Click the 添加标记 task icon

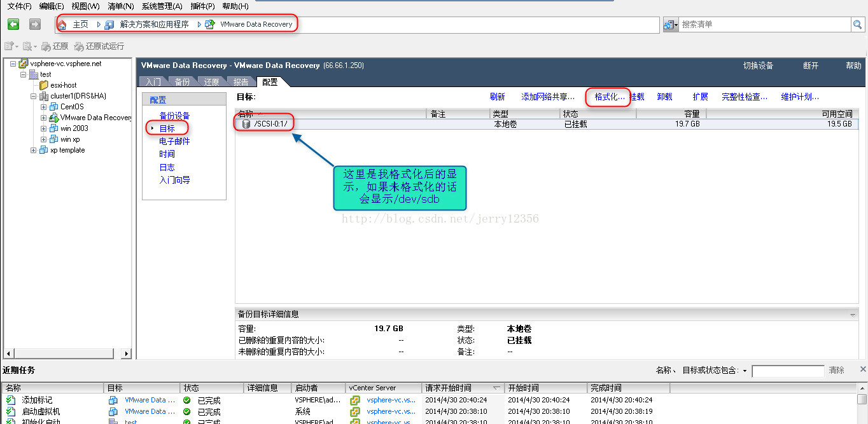click(10, 400)
